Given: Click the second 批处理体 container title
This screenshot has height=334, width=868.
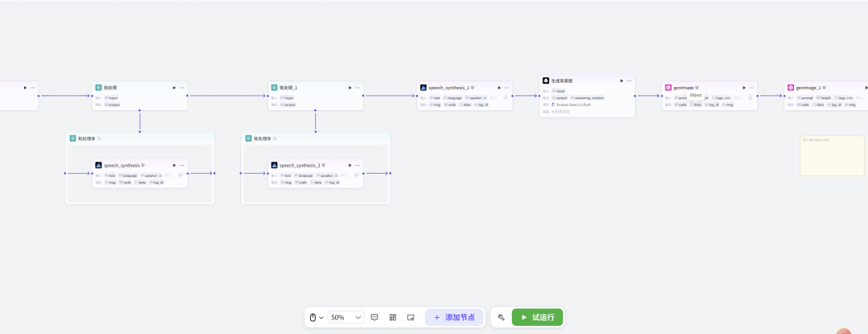Looking at the screenshot, I should [x=262, y=138].
